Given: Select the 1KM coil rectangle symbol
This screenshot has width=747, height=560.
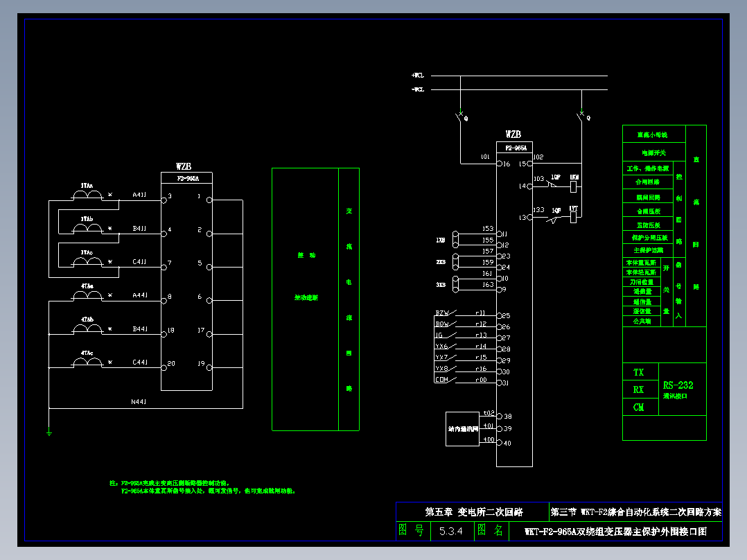Looking at the screenshot, I should (x=574, y=187).
